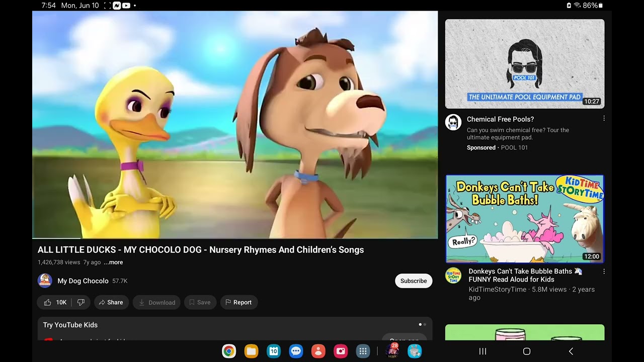Open the Camera app in taskbar
The image size is (644, 362).
[x=341, y=351]
